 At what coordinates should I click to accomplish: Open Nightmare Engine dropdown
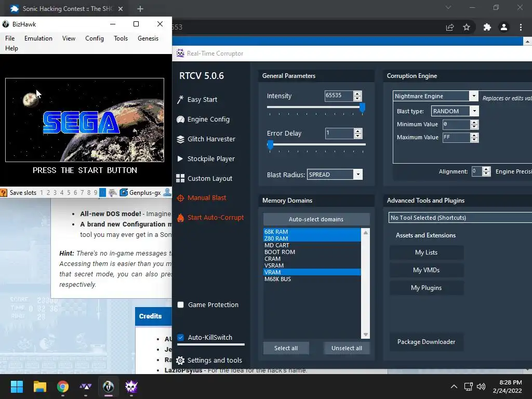coord(474,96)
